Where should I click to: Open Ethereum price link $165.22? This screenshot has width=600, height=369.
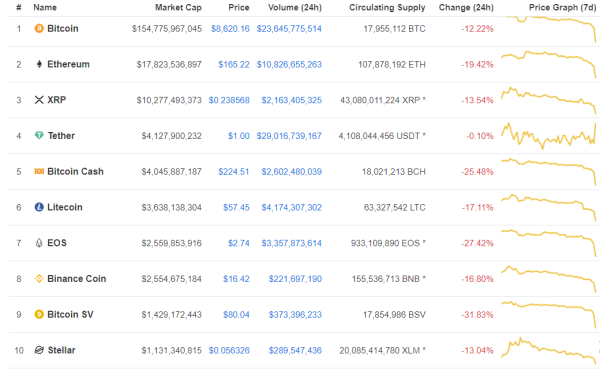pyautogui.click(x=234, y=64)
